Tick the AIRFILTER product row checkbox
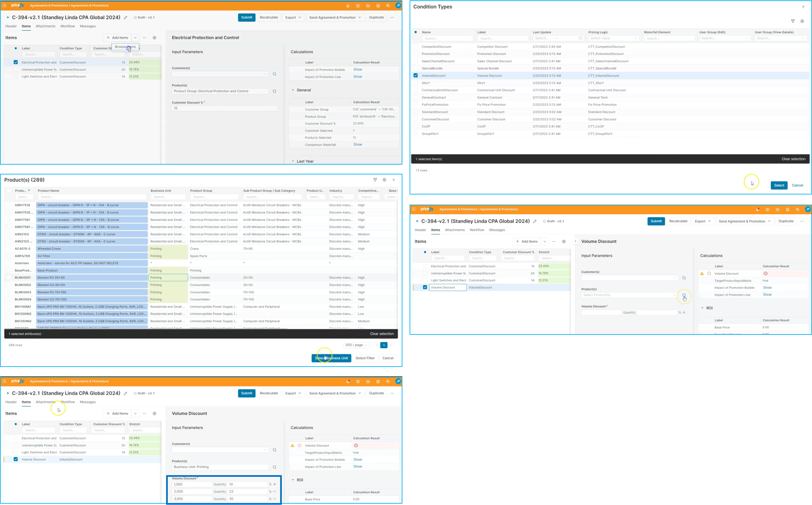The image size is (812, 505). [x=9, y=256]
